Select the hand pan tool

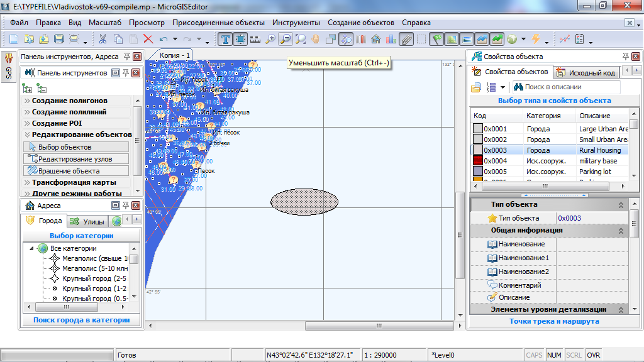(x=316, y=39)
